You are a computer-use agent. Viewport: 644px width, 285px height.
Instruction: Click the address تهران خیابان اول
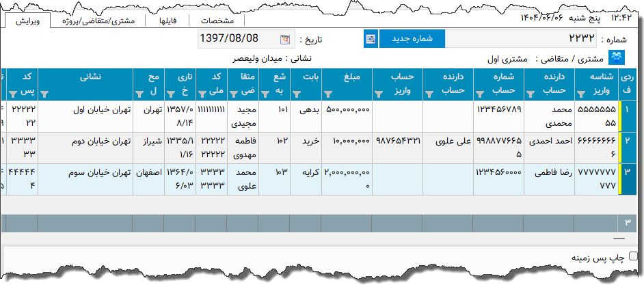85,116
